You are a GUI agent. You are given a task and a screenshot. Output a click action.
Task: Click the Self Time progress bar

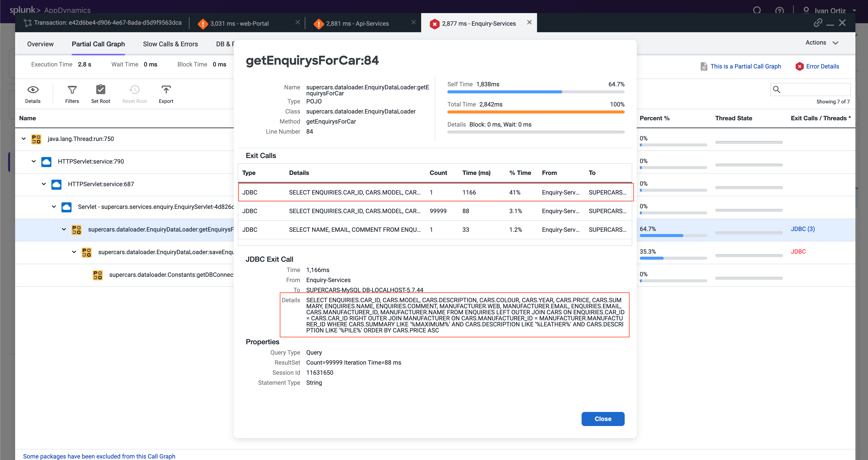(536, 92)
